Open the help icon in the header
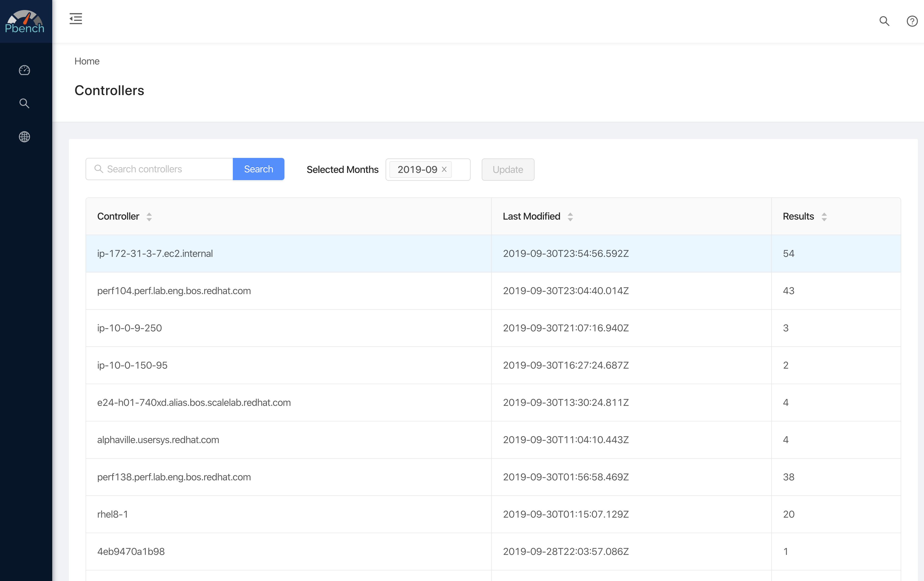 (912, 21)
